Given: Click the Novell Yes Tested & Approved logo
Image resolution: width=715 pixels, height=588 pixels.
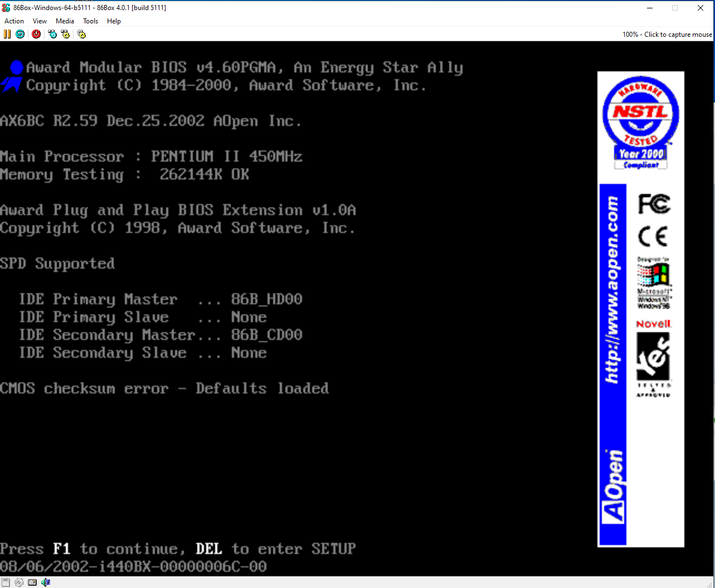Looking at the screenshot, I should 654,358.
